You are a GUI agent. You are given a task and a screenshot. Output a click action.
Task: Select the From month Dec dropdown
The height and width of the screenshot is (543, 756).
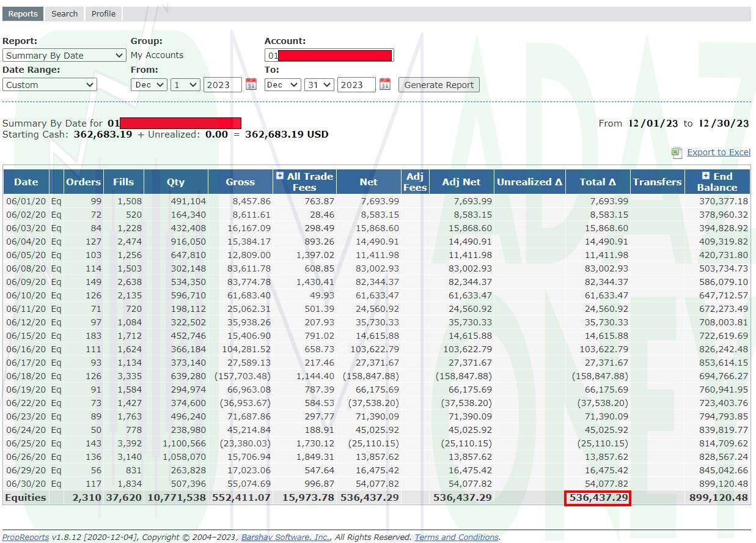(x=149, y=84)
